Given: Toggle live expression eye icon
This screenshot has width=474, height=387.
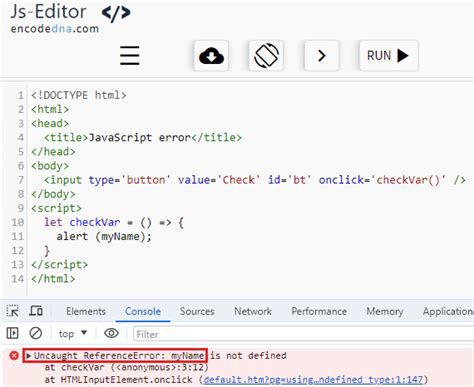Looking at the screenshot, I should 111,333.
